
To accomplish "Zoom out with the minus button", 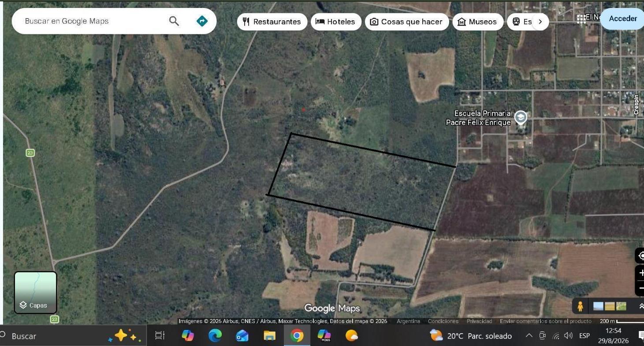I will [640, 288].
